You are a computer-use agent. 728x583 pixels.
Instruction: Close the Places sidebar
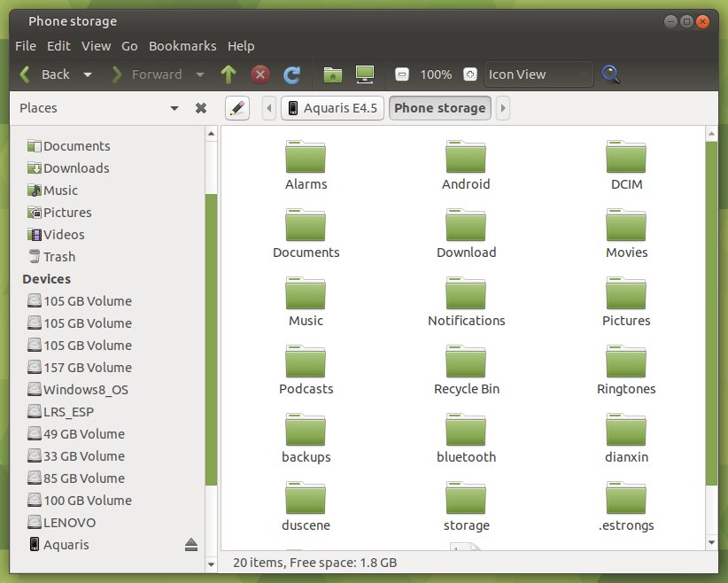click(x=201, y=108)
